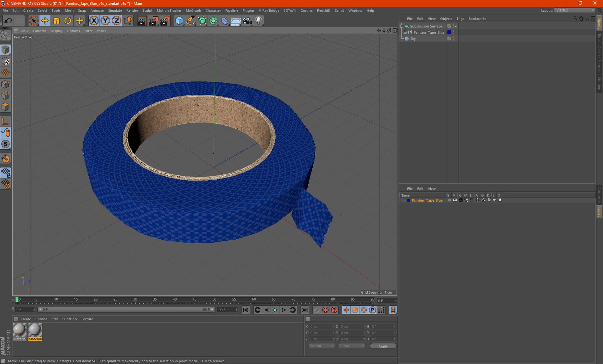Add a Cube primitive object
This screenshot has height=364, width=603.
(179, 21)
